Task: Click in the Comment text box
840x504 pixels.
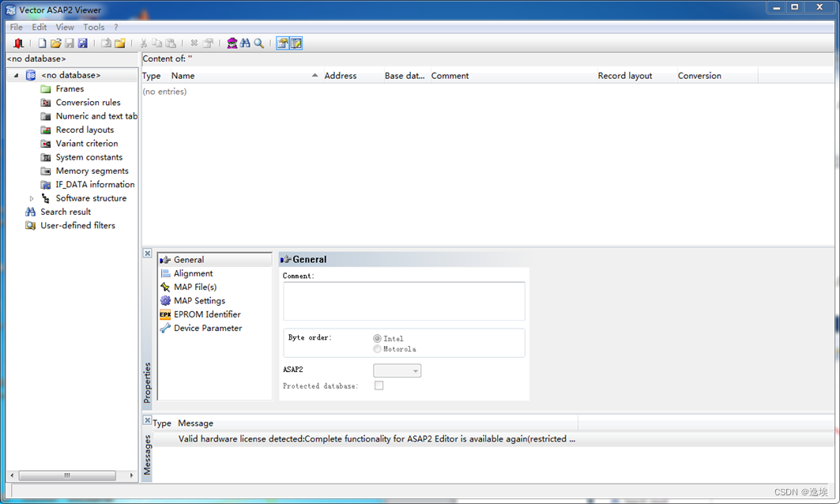Action: click(404, 302)
